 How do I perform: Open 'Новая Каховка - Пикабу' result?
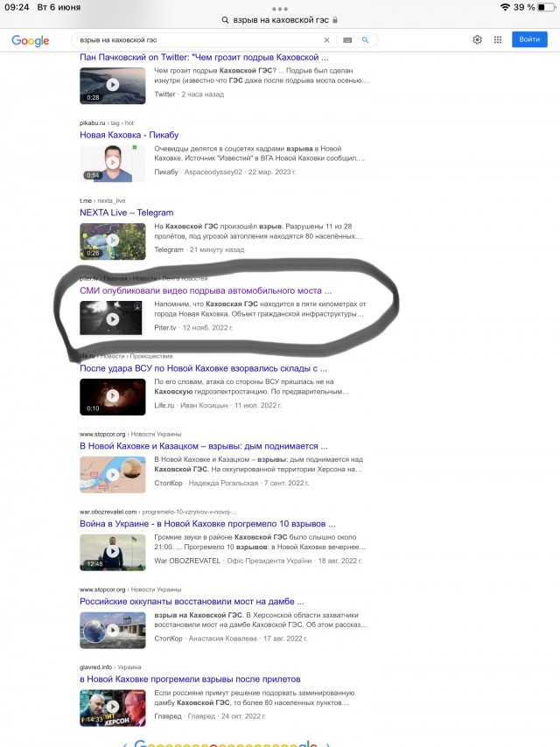(129, 135)
